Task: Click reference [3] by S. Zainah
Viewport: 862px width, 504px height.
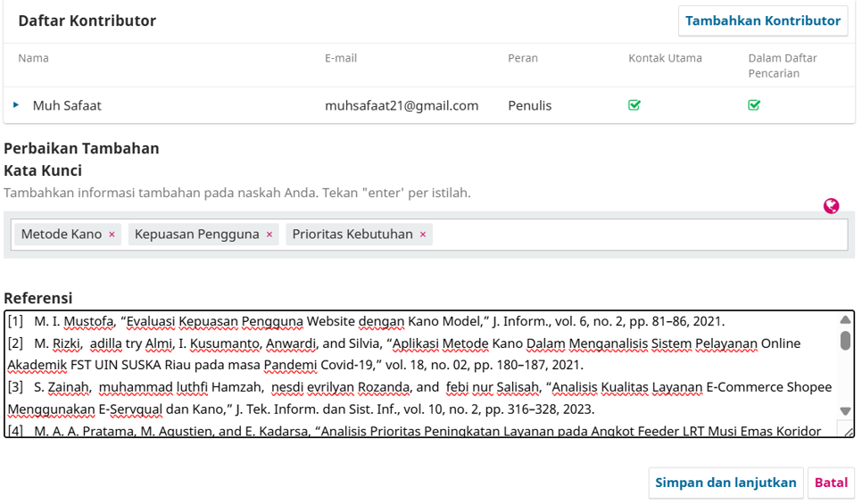Action: (x=419, y=398)
